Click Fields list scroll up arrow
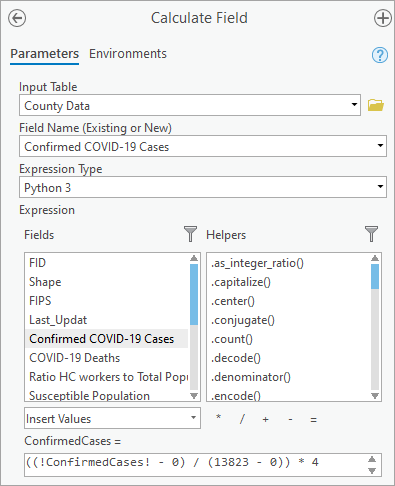The image size is (395, 486). [x=194, y=258]
